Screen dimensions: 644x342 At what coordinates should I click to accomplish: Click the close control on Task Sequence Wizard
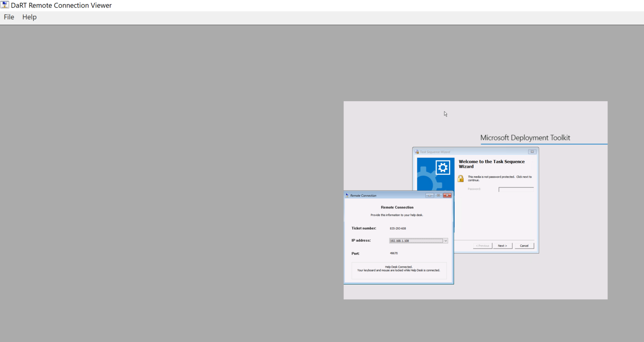coord(532,151)
